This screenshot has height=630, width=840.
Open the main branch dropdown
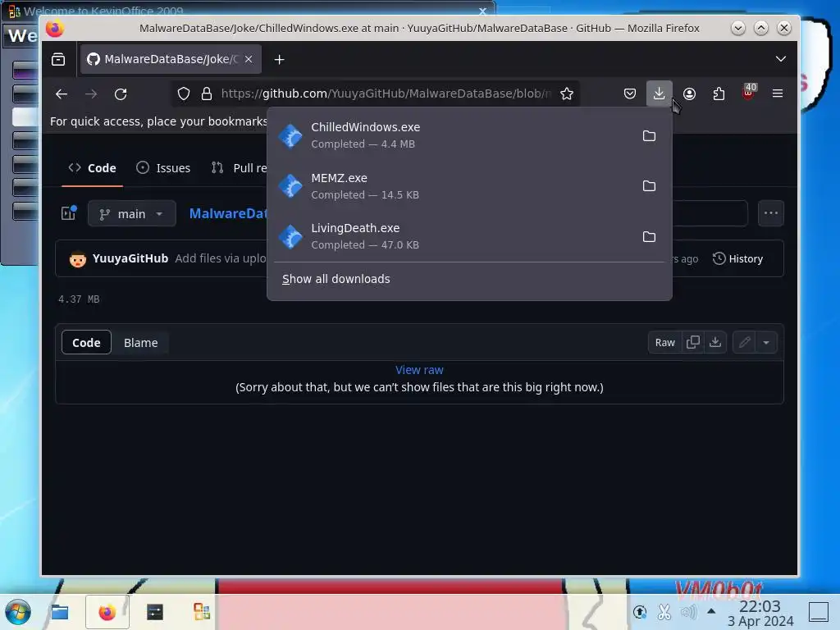tap(132, 214)
